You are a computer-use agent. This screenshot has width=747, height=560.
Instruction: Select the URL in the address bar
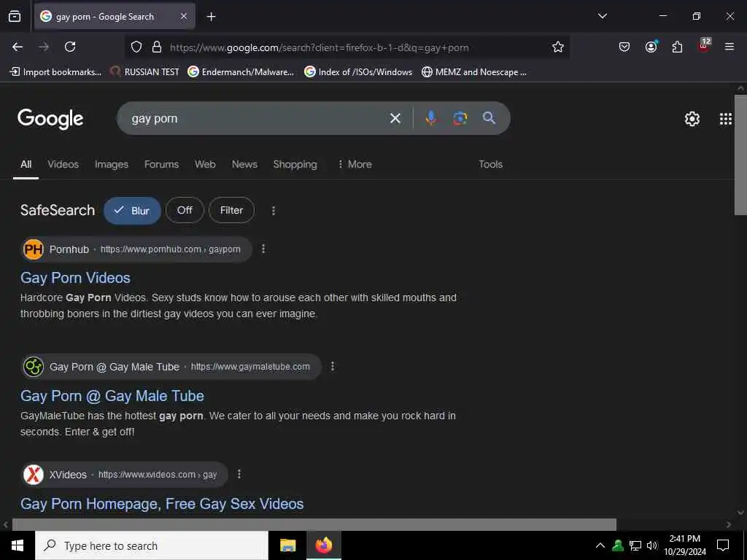click(x=320, y=47)
